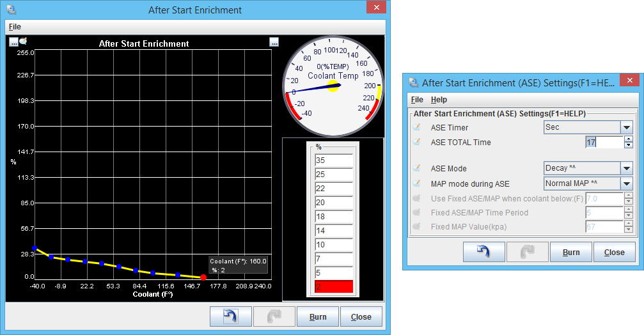The height and width of the screenshot is (335, 644).
Task: Select the table cell with value 18
Action: click(334, 216)
